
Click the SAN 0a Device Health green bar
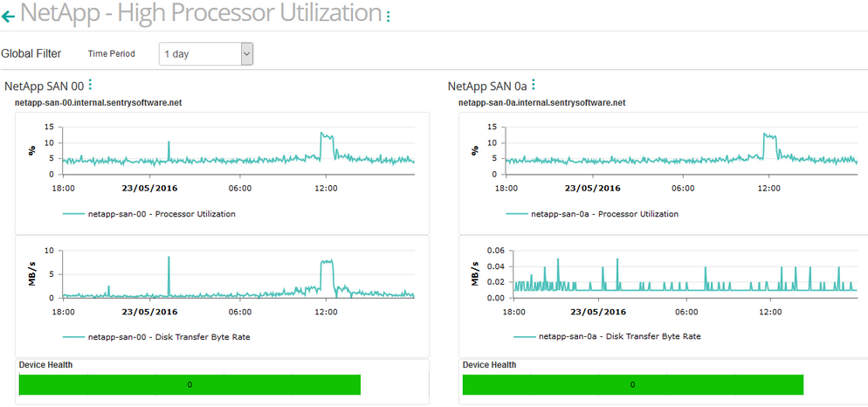(x=633, y=384)
